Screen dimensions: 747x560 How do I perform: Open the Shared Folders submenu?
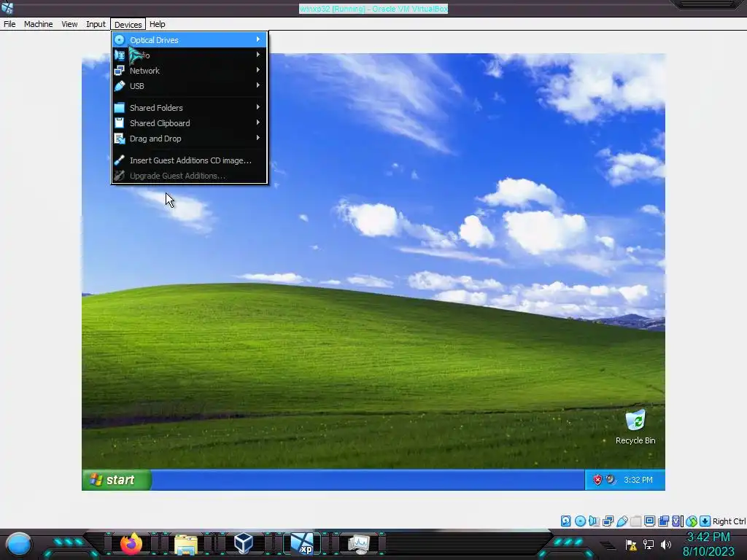click(x=189, y=108)
